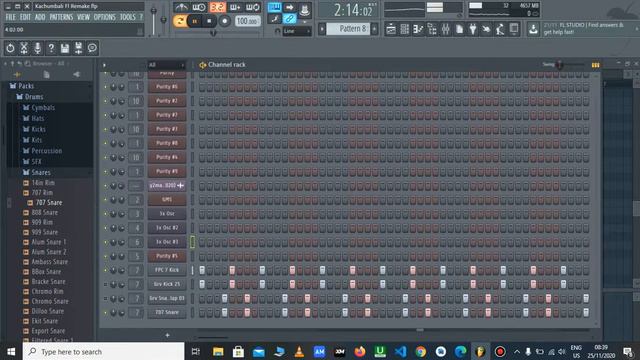
Task: Open Firefox from the taskbar
Action: (x=360, y=351)
